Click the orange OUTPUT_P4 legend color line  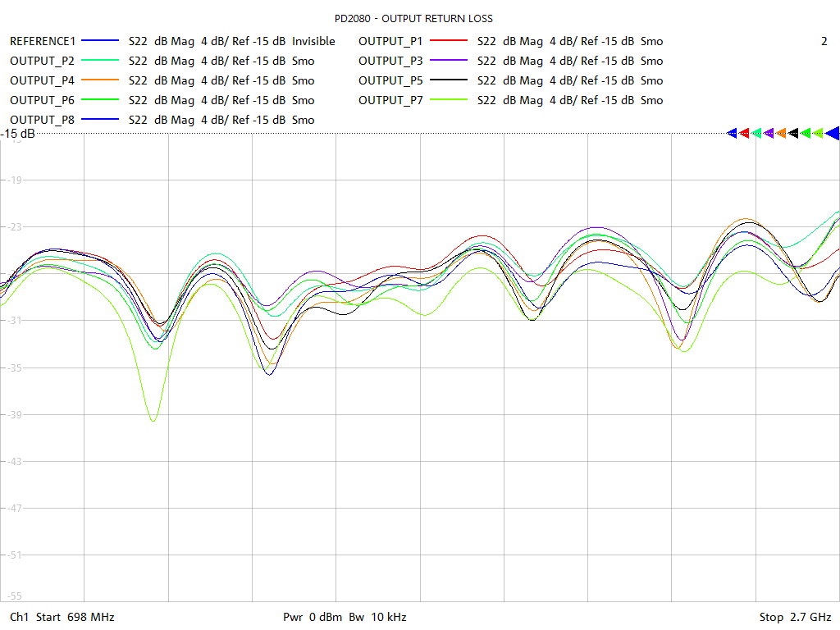99,80
